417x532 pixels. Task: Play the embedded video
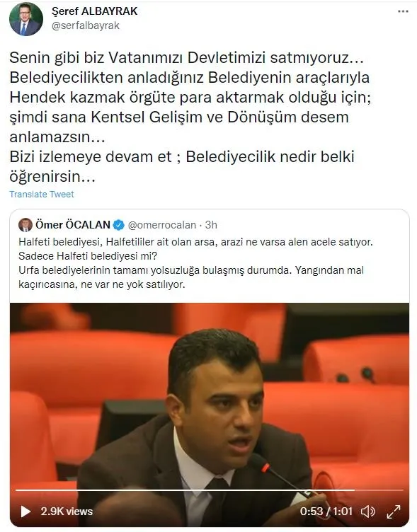click(x=25, y=511)
